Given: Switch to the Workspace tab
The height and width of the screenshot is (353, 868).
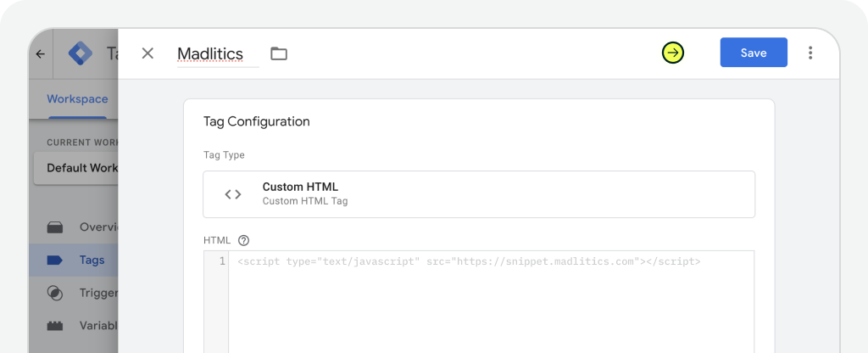Looking at the screenshot, I should tap(77, 99).
